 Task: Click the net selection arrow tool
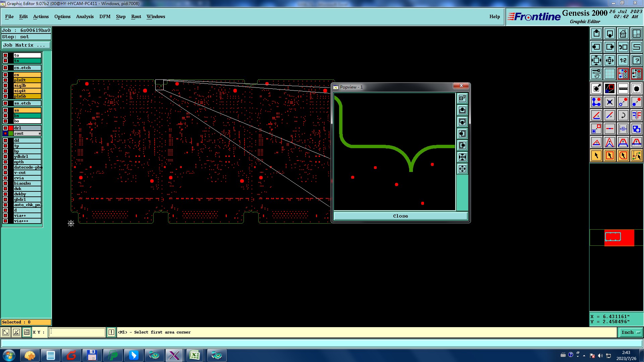[636, 156]
